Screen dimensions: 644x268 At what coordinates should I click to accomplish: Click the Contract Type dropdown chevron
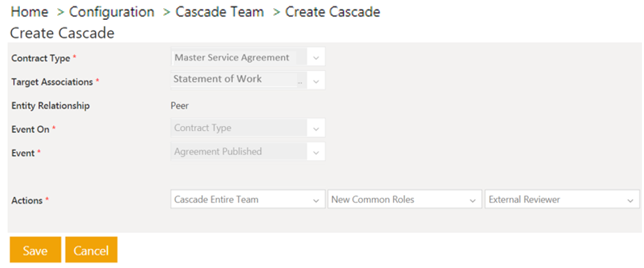pos(316,58)
